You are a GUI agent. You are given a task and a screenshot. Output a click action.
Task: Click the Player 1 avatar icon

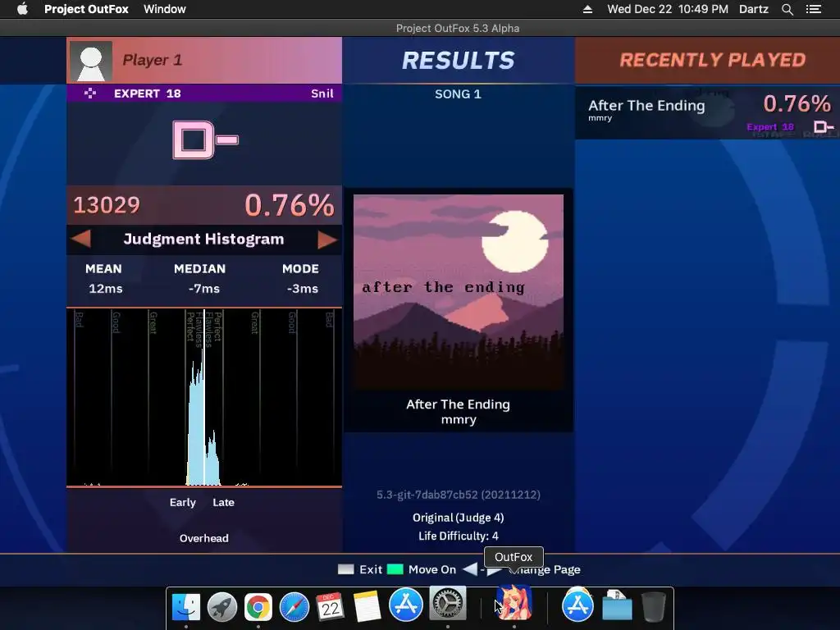point(91,61)
